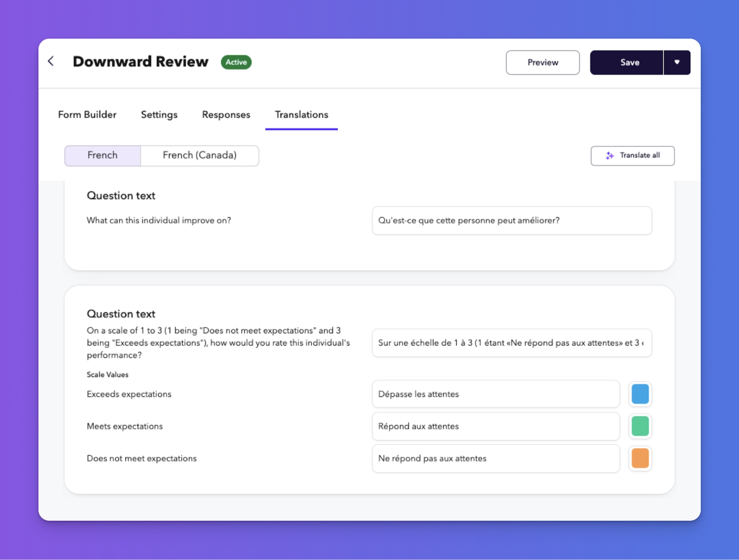Select the Translations tab
Screen dimensions: 739x560
[301, 115]
